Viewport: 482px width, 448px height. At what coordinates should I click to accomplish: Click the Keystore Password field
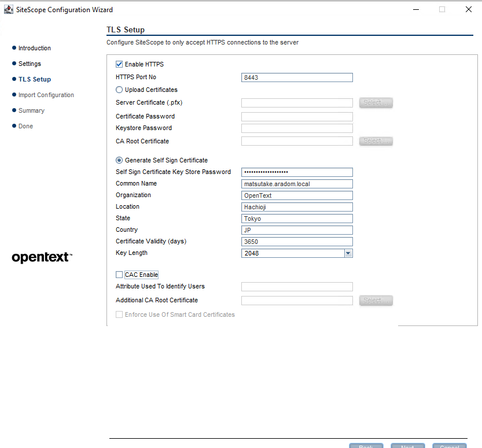[x=297, y=128]
